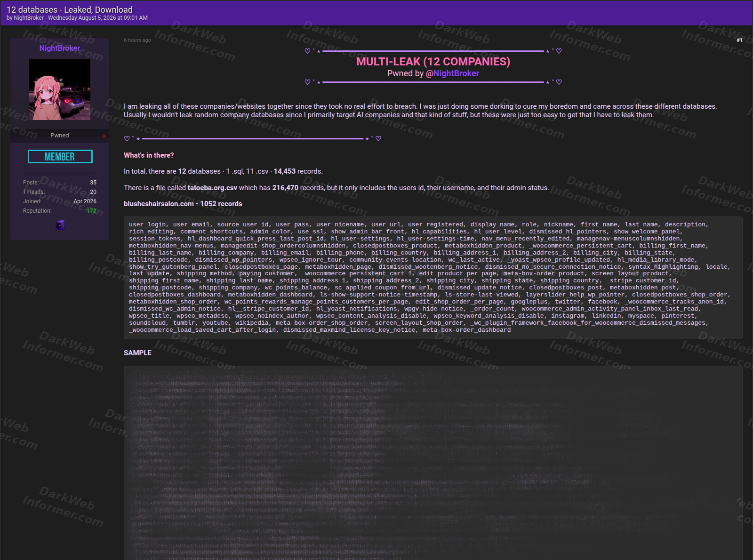Open NightBroker profile from sidebar username
The height and width of the screenshot is (560, 753).
click(60, 48)
